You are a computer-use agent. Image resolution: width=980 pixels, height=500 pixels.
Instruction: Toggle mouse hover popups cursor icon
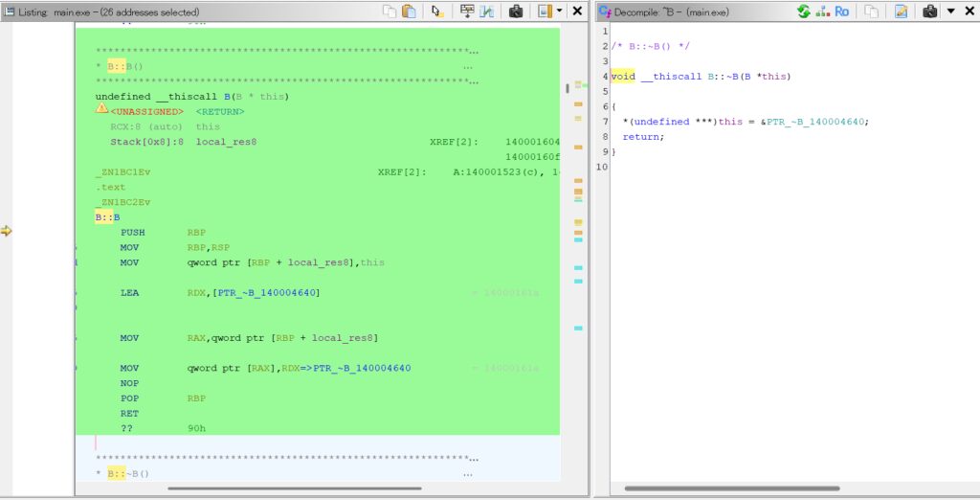coord(437,11)
